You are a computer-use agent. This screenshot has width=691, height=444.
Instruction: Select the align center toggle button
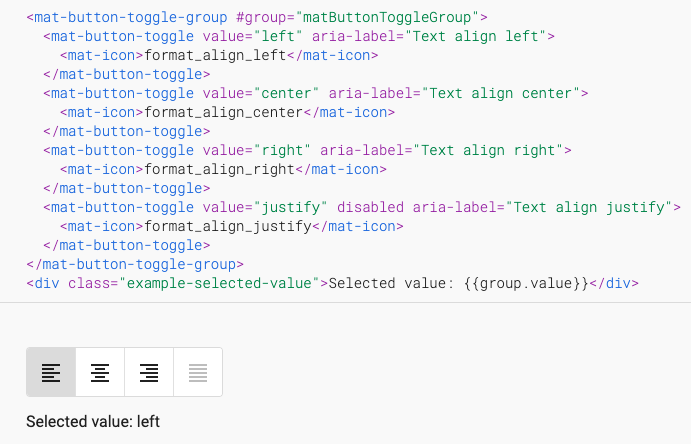(x=100, y=372)
